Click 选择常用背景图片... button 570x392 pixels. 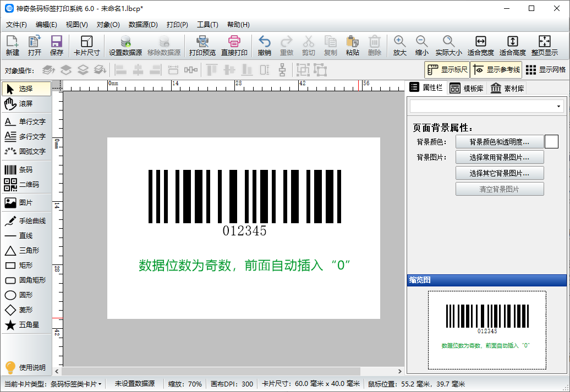coord(500,157)
